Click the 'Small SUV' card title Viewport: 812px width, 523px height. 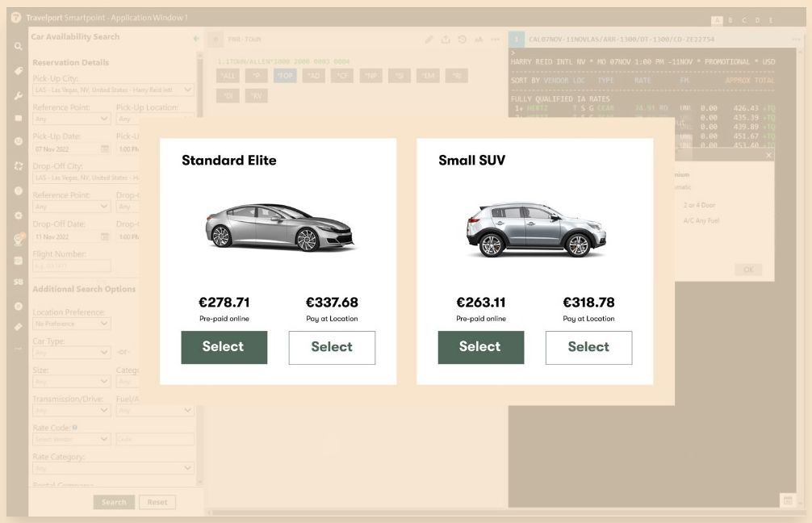471,161
